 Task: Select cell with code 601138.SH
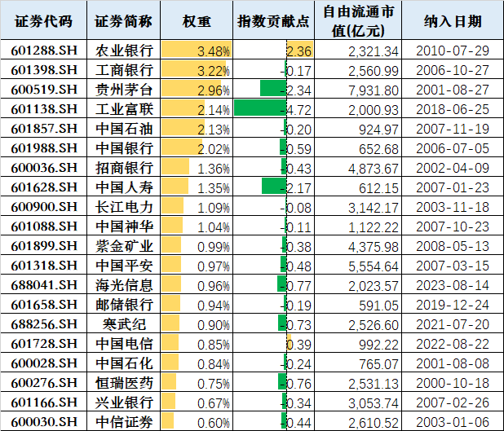43,108
